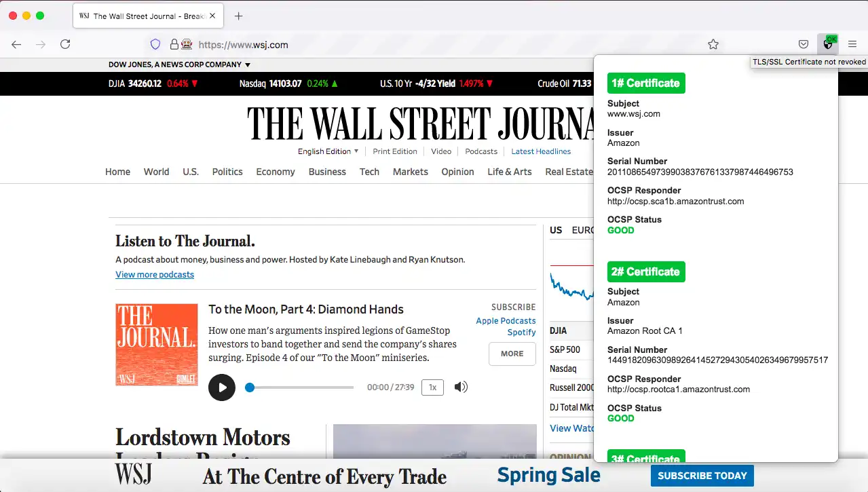
Task: Click the Russell 2000 market row
Action: coord(571,387)
